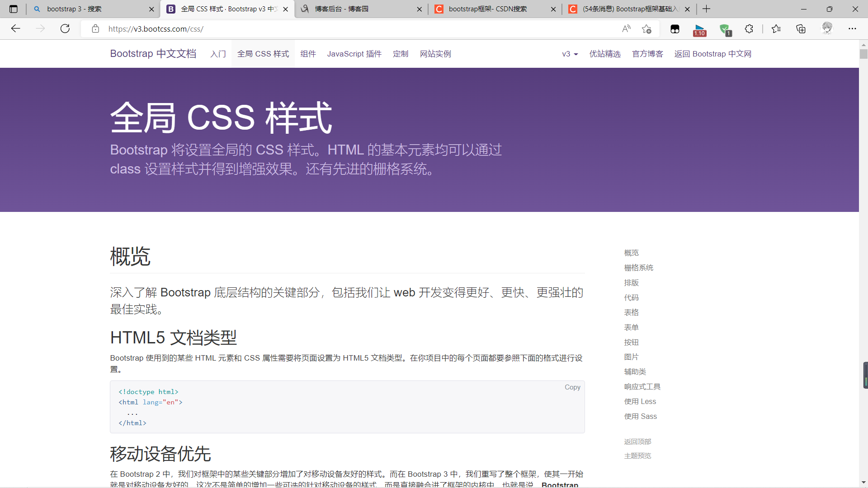Click the vertical scrollbar down arrow

click(863, 483)
